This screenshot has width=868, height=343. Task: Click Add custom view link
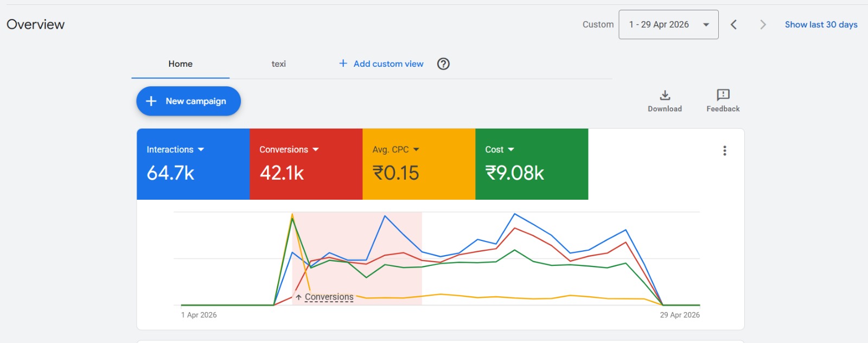(x=388, y=64)
